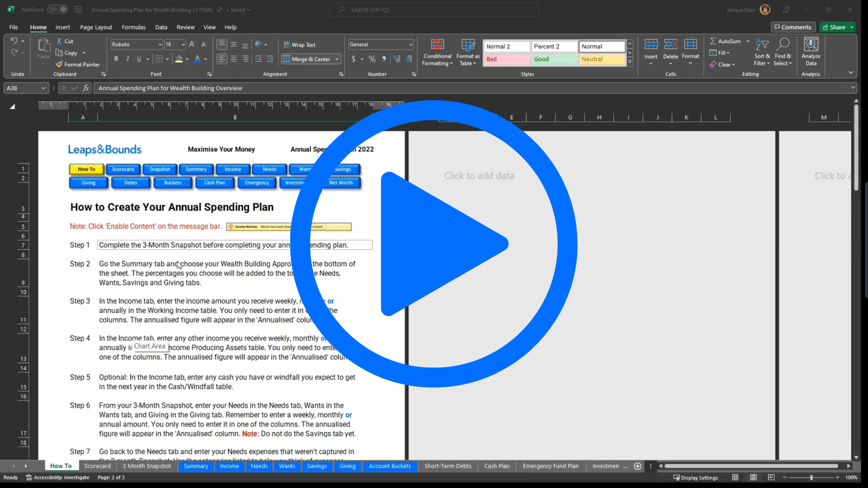Open the Analyze Data tool

point(811,44)
